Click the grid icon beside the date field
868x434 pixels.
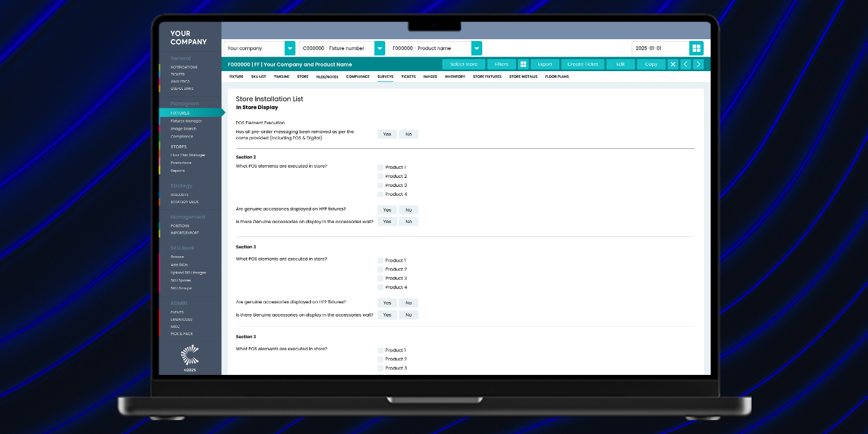click(x=696, y=48)
